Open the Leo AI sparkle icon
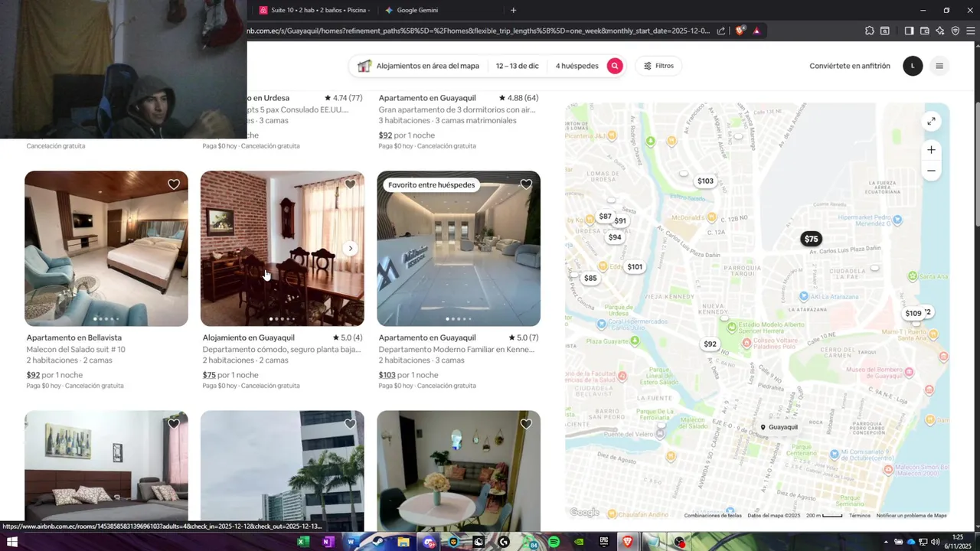 tap(939, 31)
